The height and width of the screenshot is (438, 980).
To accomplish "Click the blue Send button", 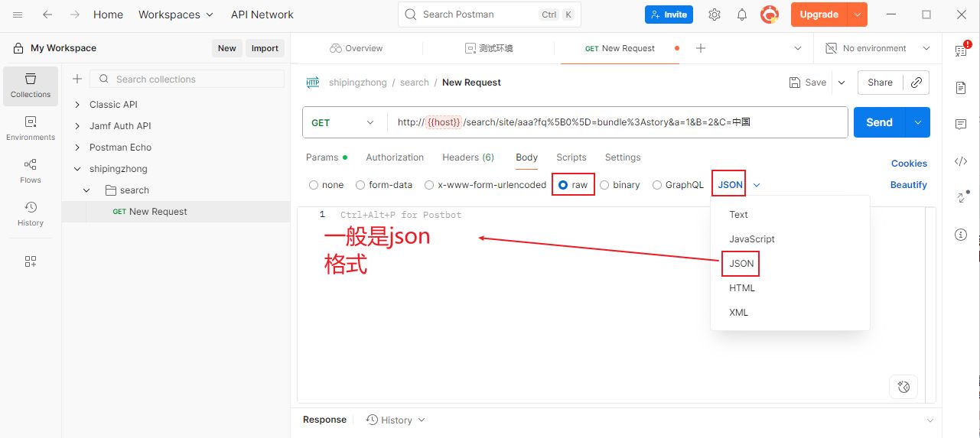I will (879, 122).
